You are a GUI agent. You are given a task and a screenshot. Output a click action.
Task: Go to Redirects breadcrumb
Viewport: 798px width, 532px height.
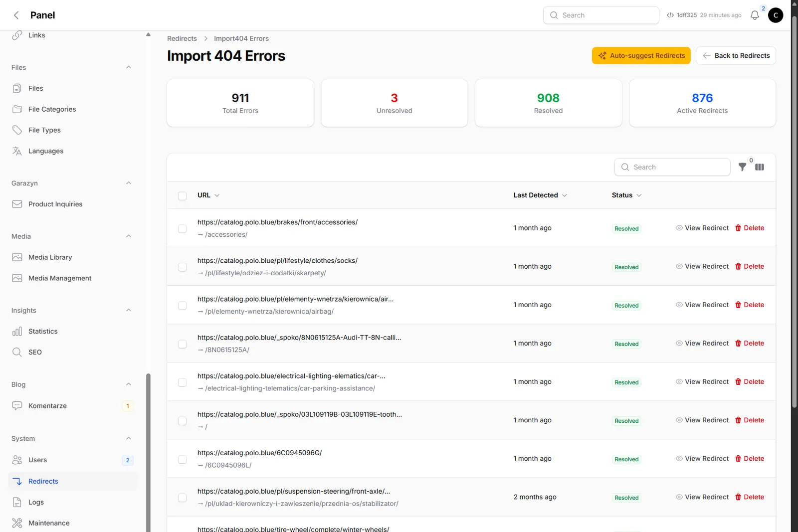(x=182, y=38)
